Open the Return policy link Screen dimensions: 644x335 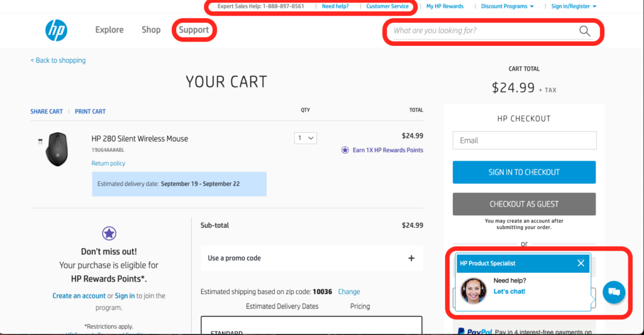pos(108,163)
